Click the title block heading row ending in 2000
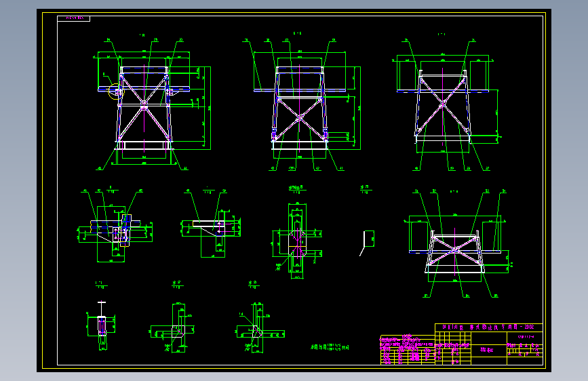Viewport: 588px width, 381px height. click(488, 327)
